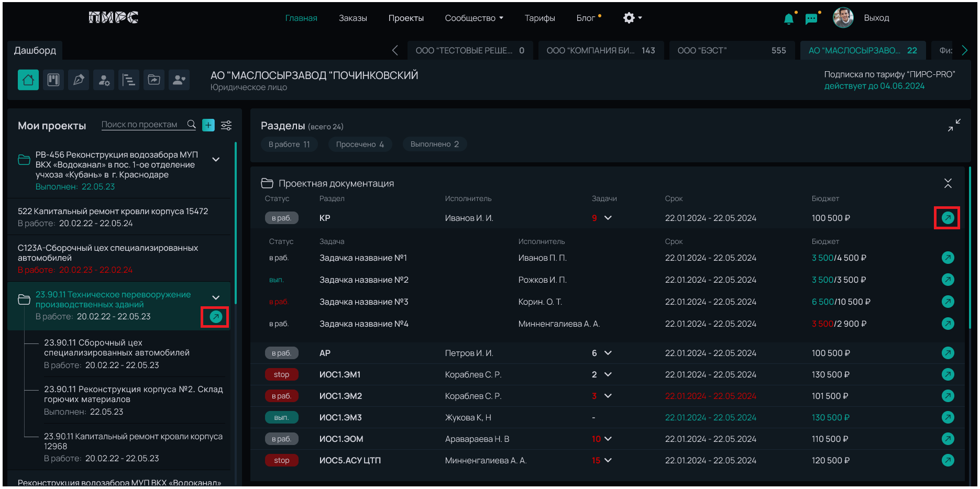The width and height of the screenshot is (980, 489).
Task: Expand the tasks list for section АР
Action: [608, 353]
